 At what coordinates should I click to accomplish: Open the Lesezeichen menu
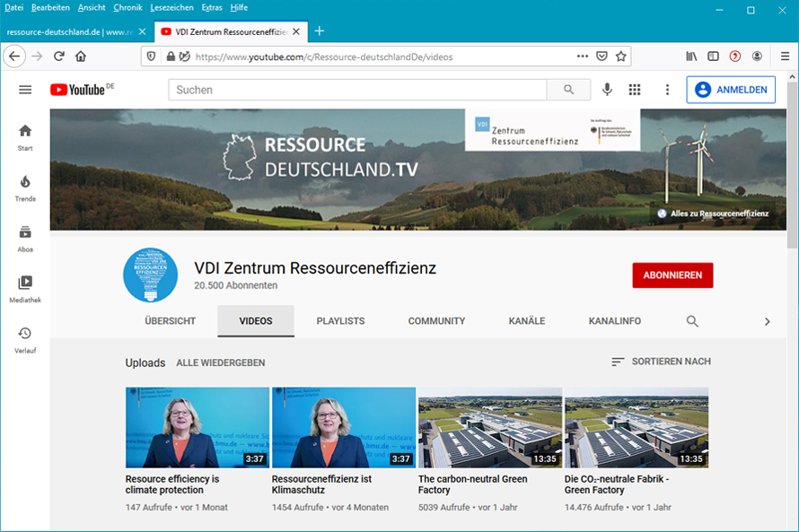(x=171, y=8)
